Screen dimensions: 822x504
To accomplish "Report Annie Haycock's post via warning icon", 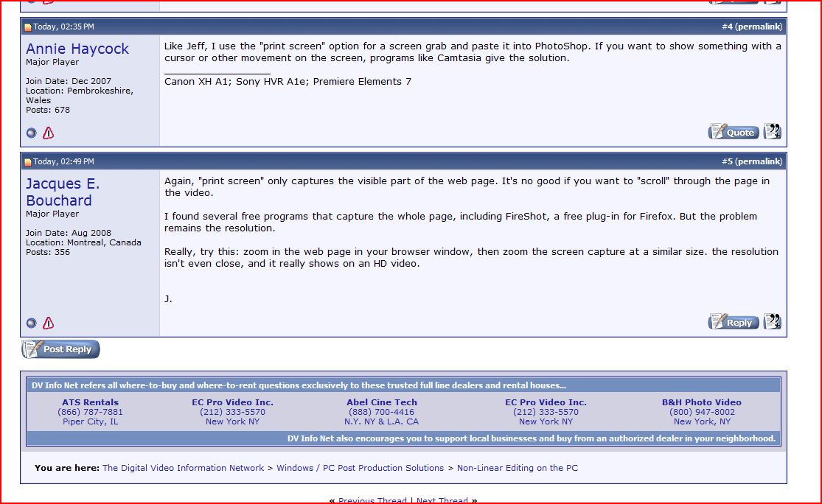I will [48, 133].
